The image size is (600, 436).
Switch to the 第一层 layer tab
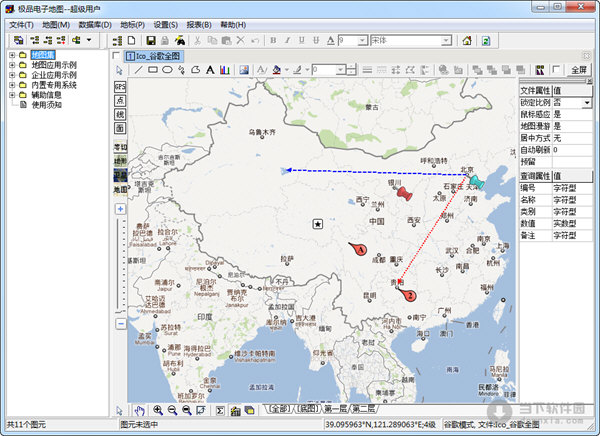point(335,409)
